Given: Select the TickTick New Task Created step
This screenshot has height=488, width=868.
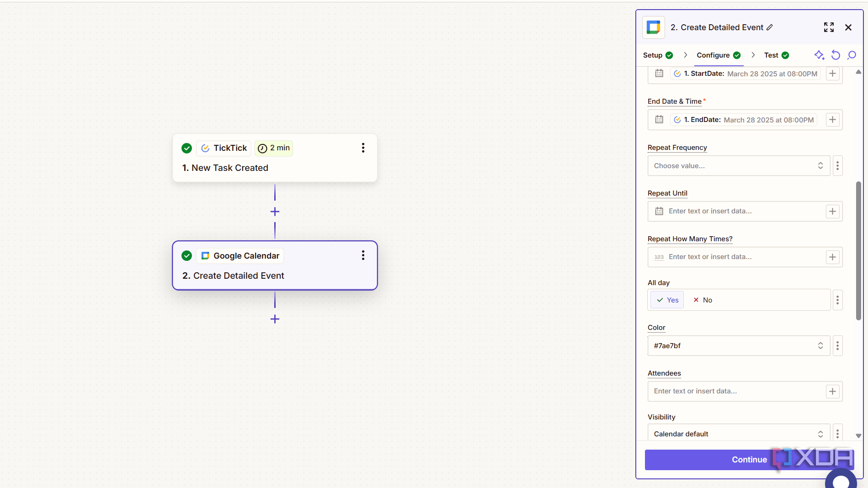Looking at the screenshot, I should [275, 158].
